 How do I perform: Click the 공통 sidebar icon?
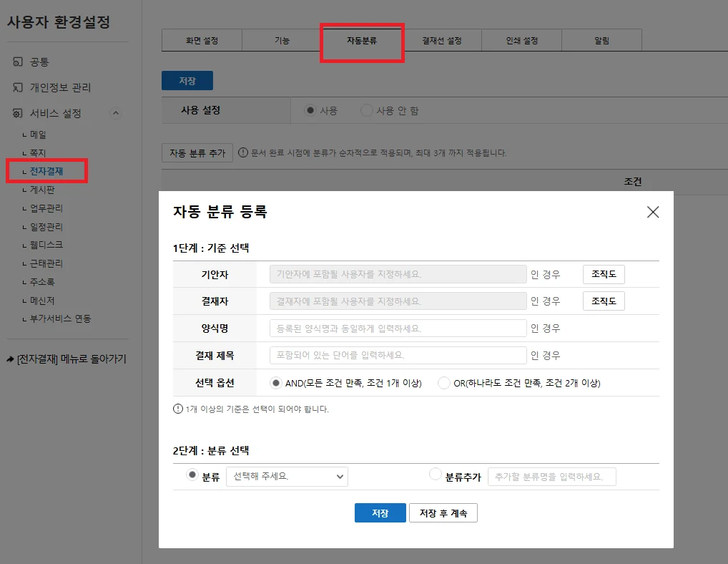(x=18, y=62)
